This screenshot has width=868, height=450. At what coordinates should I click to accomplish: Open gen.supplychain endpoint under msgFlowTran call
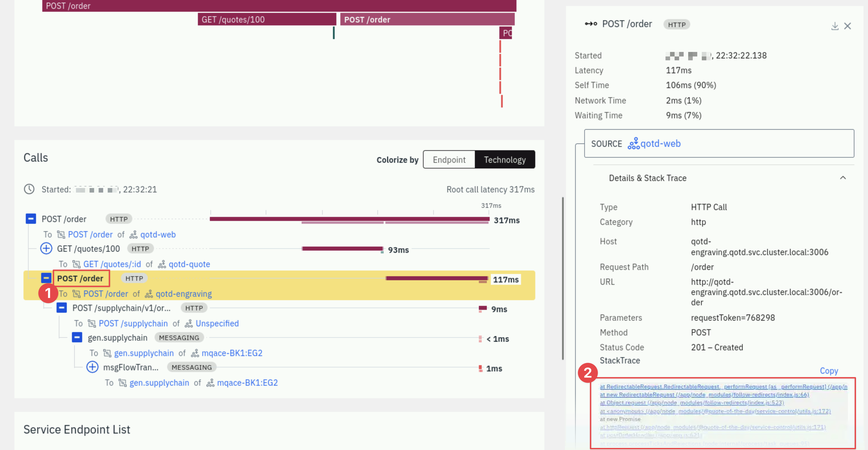[x=159, y=383]
